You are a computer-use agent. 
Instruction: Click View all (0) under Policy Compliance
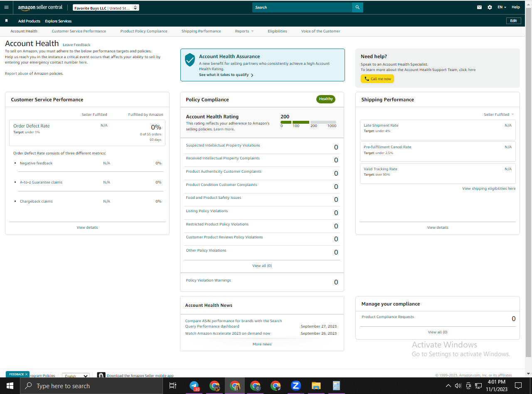point(262,266)
